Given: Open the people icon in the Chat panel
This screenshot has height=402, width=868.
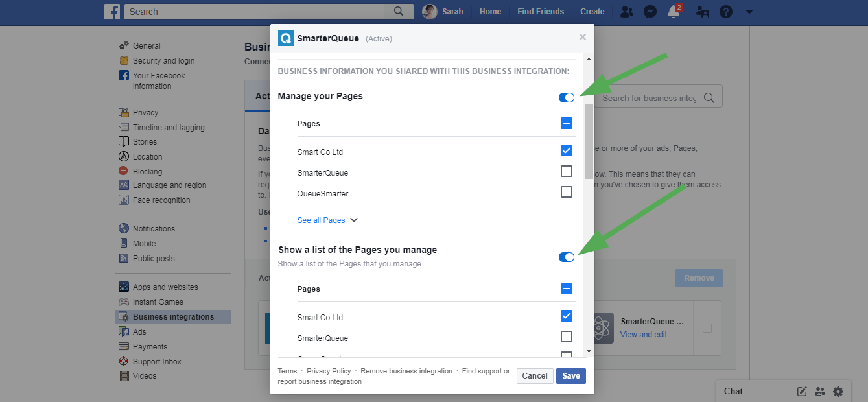Looking at the screenshot, I should [x=820, y=391].
